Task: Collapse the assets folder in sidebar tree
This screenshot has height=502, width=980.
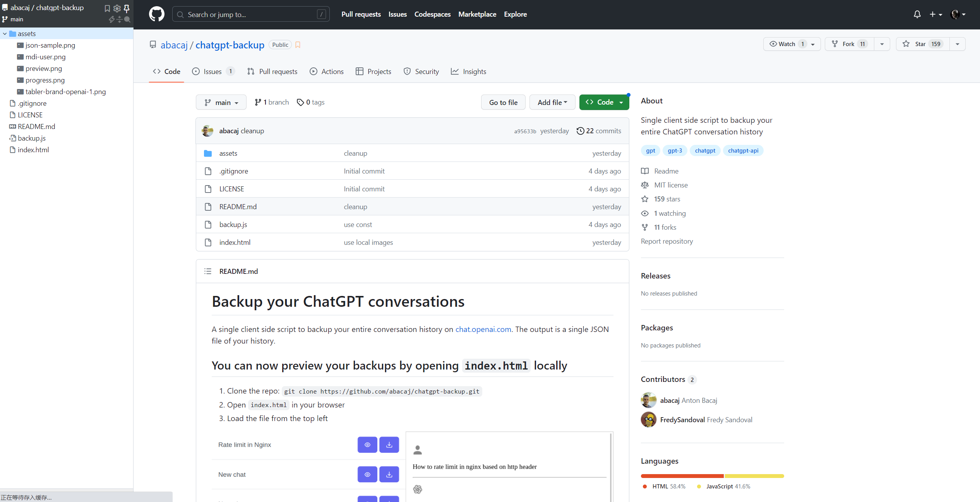Action: click(5, 34)
